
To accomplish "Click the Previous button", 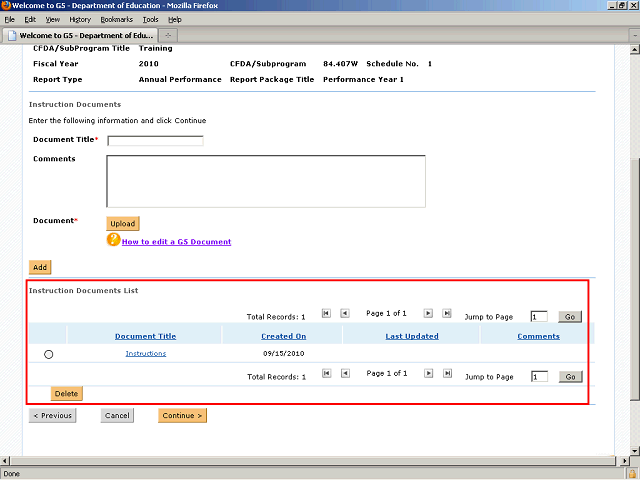I will point(53,416).
